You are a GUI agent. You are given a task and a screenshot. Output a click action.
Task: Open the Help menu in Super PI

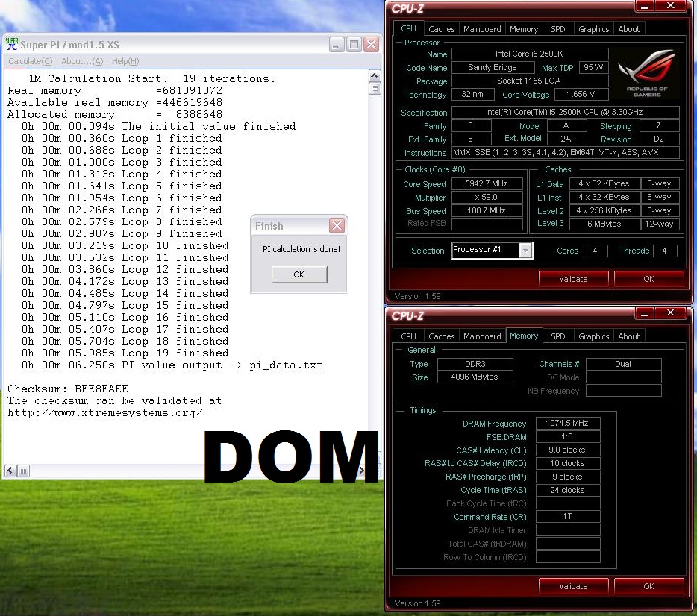[125, 61]
